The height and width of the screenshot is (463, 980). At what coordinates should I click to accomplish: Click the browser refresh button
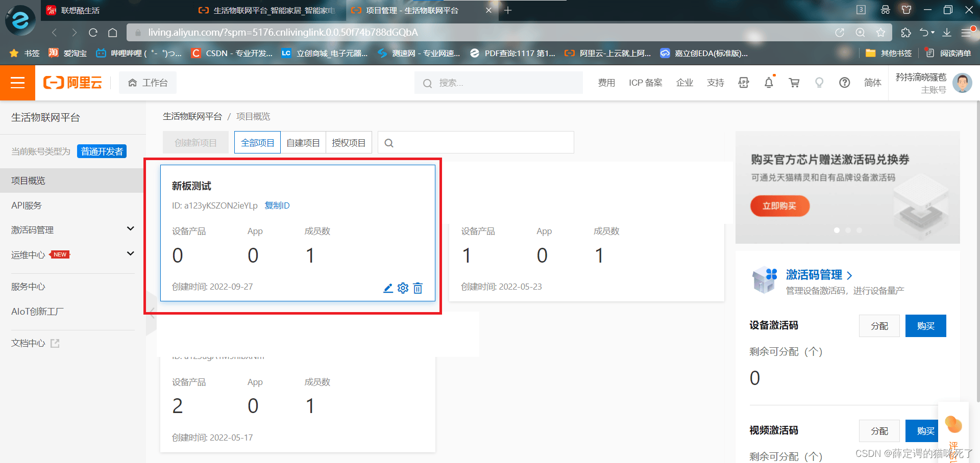coord(93,33)
